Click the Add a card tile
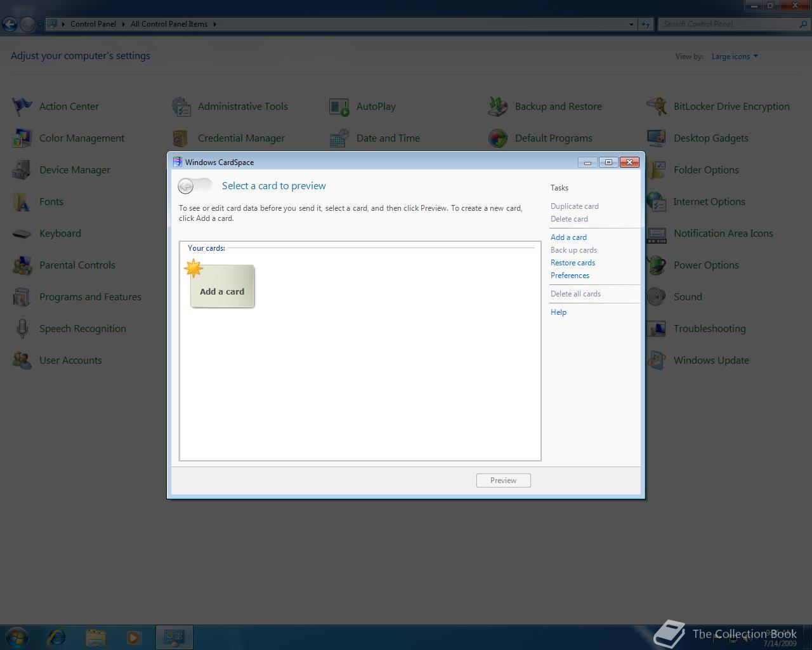The height and width of the screenshot is (650, 812). [x=222, y=286]
